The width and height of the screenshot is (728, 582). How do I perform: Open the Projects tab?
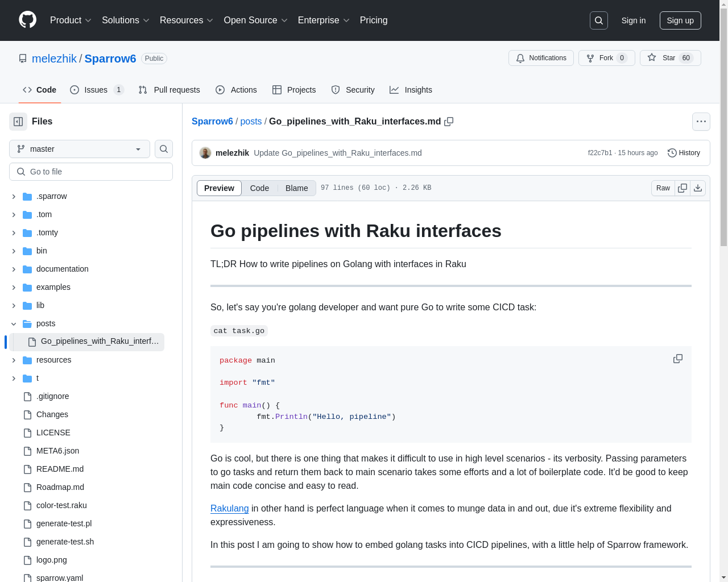[294, 90]
